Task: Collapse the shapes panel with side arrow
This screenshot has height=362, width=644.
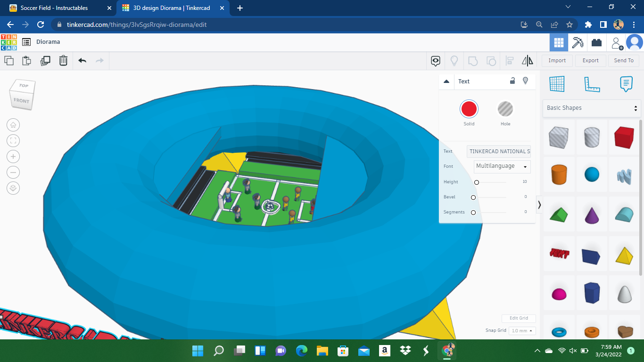Action: tap(539, 205)
